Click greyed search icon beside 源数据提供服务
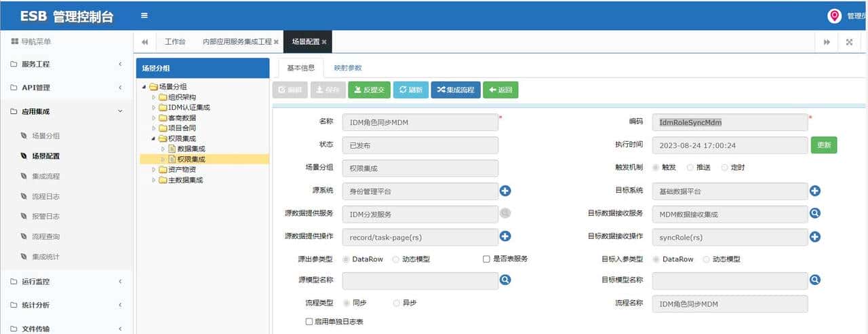Image resolution: width=868 pixels, height=334 pixels. click(505, 213)
